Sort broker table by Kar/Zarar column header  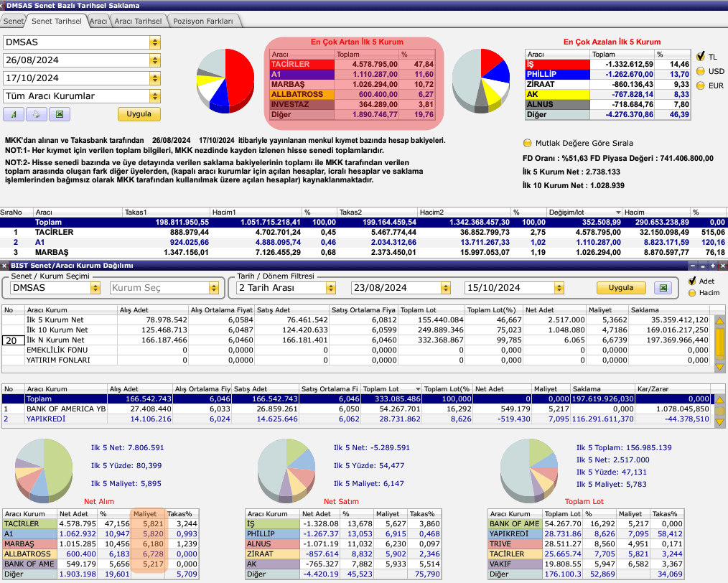pos(673,389)
